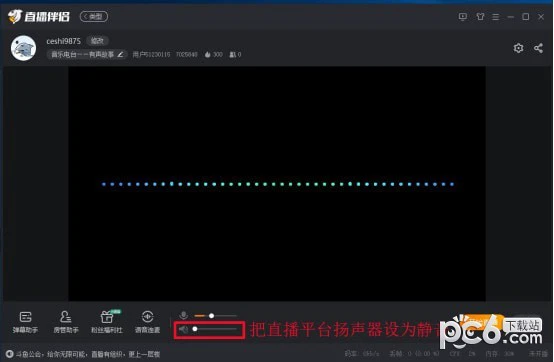Maximize the 直播伴侣 window
554x362 pixels.
[x=525, y=17]
